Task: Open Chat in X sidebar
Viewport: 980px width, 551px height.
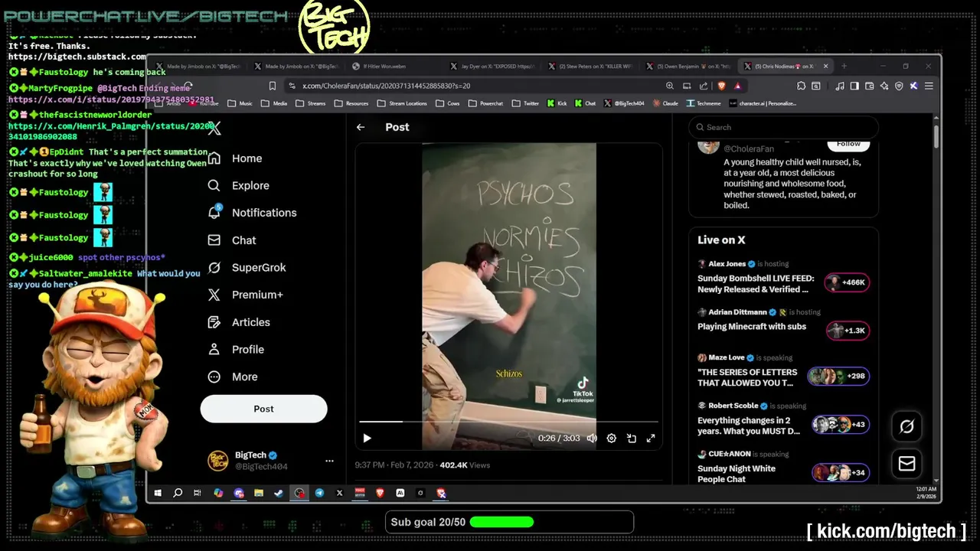Action: click(x=232, y=240)
